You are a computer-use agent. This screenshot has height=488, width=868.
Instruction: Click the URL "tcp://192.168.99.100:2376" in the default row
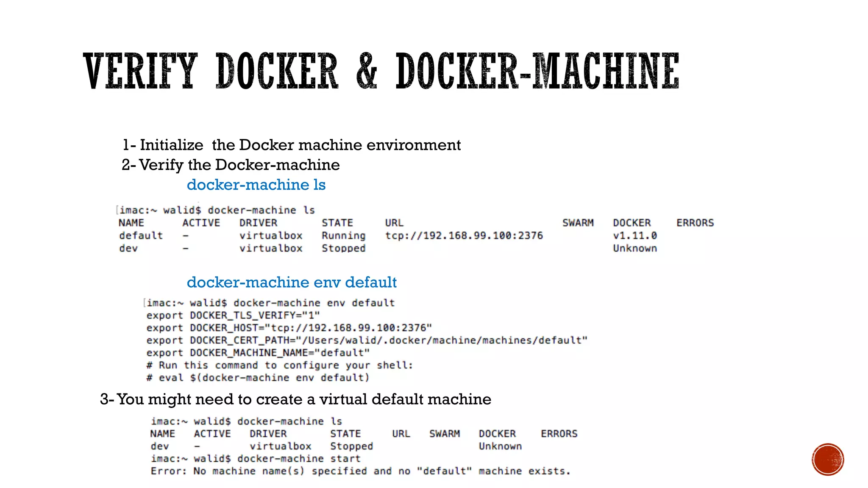pyautogui.click(x=464, y=236)
